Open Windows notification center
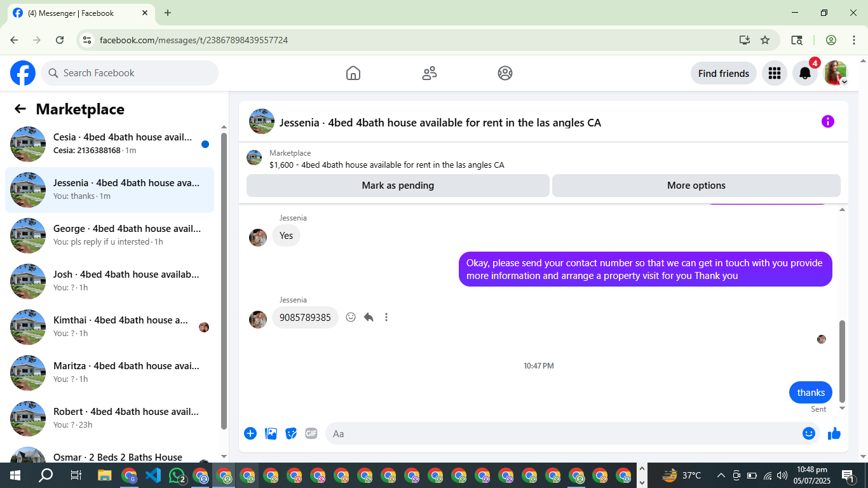Screen dimensions: 868x488 tap(848, 475)
